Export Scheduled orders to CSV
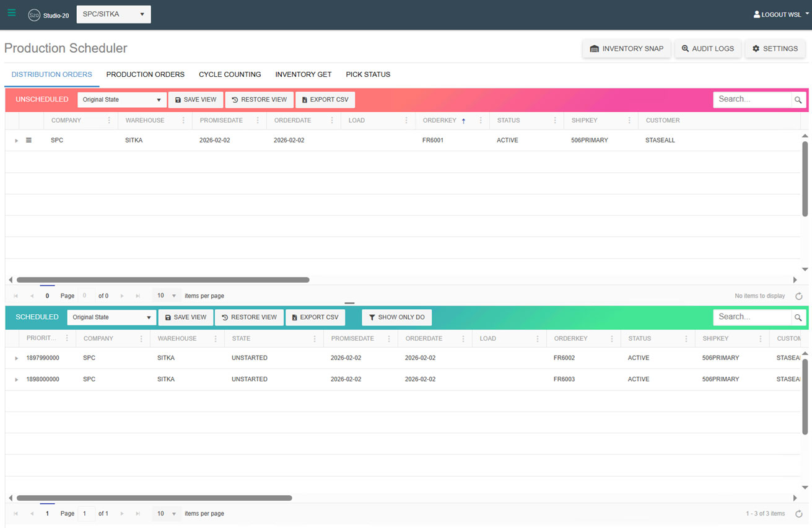812x528 pixels. (315, 317)
